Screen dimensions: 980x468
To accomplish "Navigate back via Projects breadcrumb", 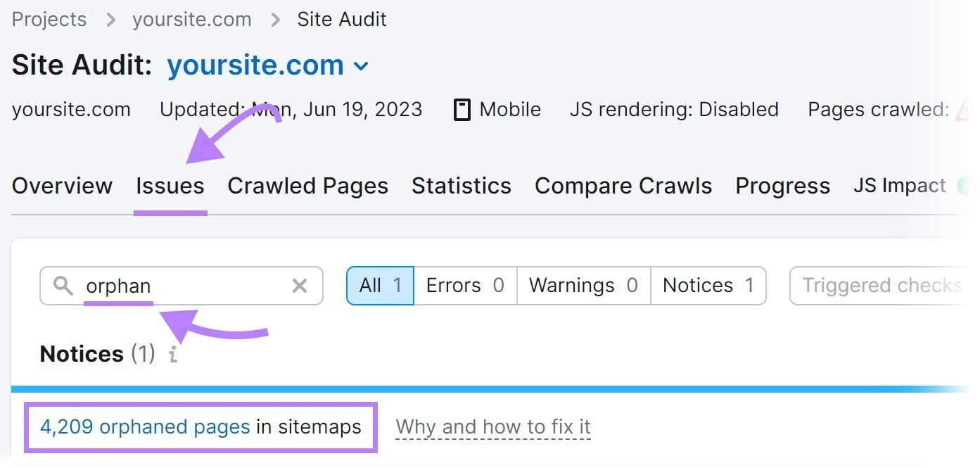I will (x=48, y=19).
